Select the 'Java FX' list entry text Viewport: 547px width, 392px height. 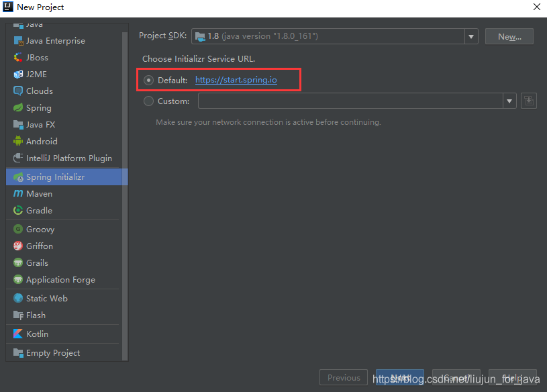coord(40,124)
